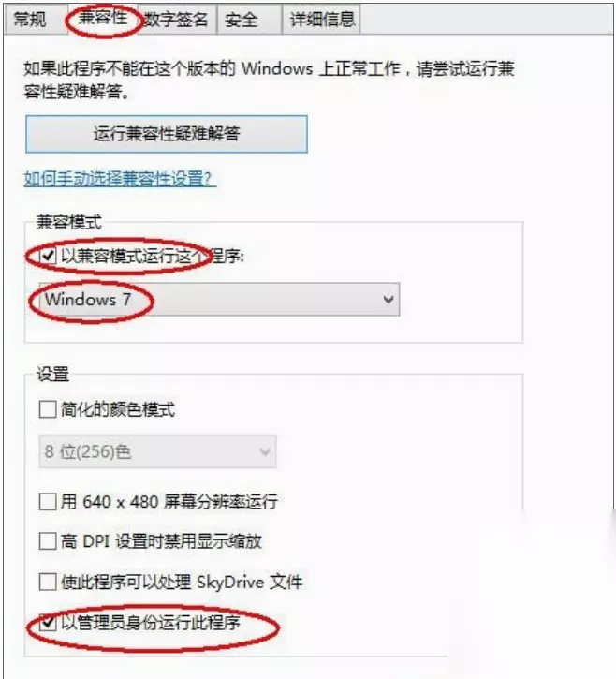Uncheck 以管理员身份运行此程序 checkbox
This screenshot has width=616, height=679.
pyautogui.click(x=48, y=623)
